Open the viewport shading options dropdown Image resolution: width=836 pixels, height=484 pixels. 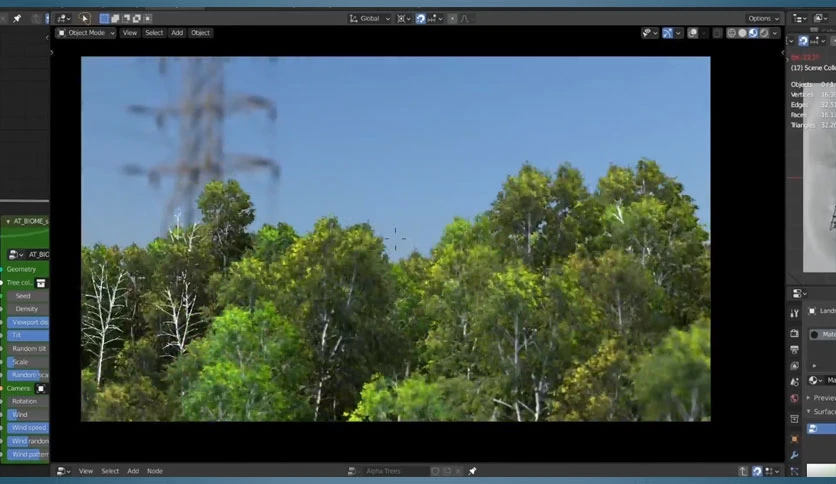pyautogui.click(x=775, y=33)
